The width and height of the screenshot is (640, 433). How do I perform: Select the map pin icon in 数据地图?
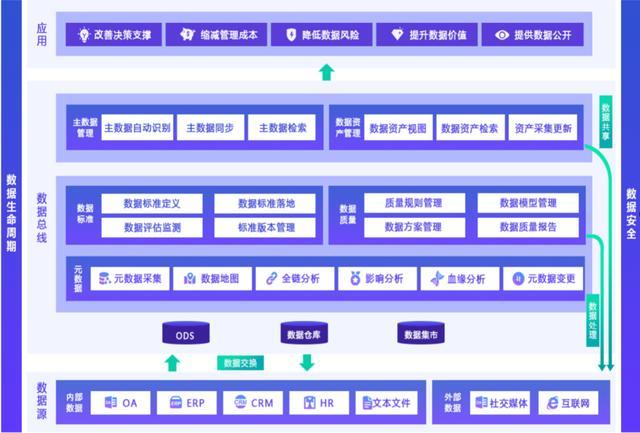coord(189,279)
